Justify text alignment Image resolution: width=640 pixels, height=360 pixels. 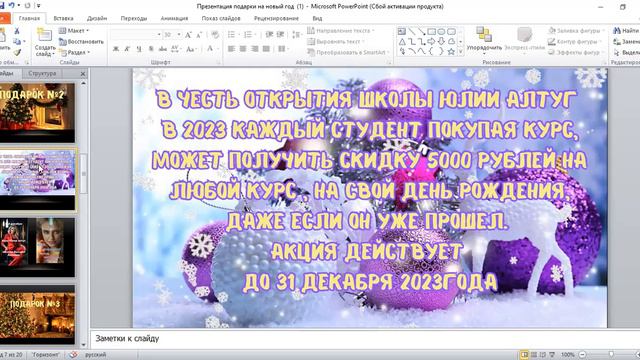click(266, 49)
